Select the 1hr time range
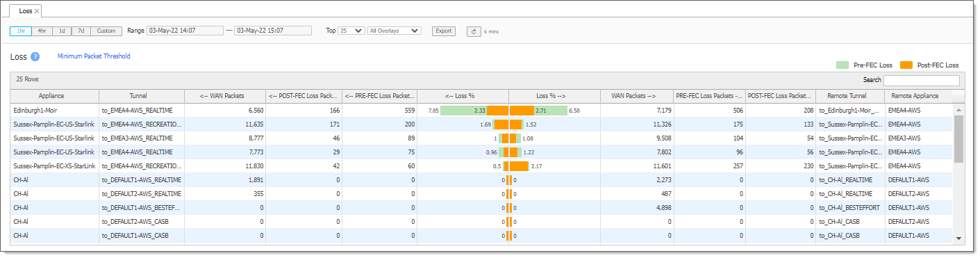The height and width of the screenshot is (258, 980). point(20,31)
